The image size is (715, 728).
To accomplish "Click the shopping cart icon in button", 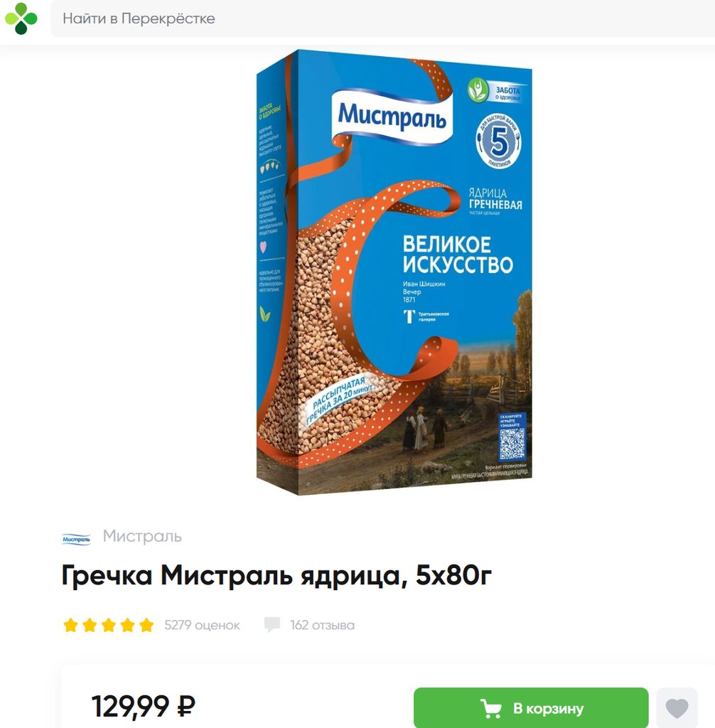I will [x=490, y=709].
